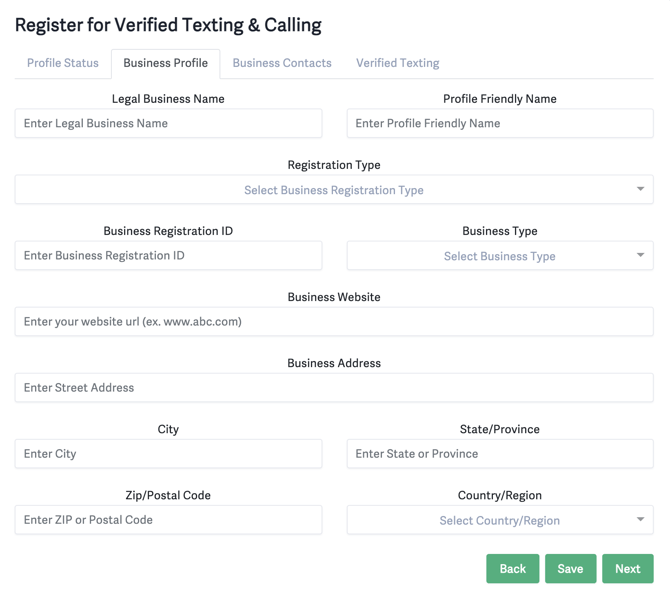Click the Registration Type dropdown arrow
The image size is (670, 598).
pyautogui.click(x=640, y=189)
